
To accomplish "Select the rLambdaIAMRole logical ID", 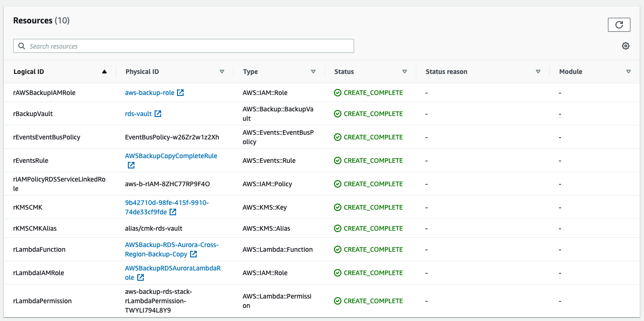I will coord(39,273).
